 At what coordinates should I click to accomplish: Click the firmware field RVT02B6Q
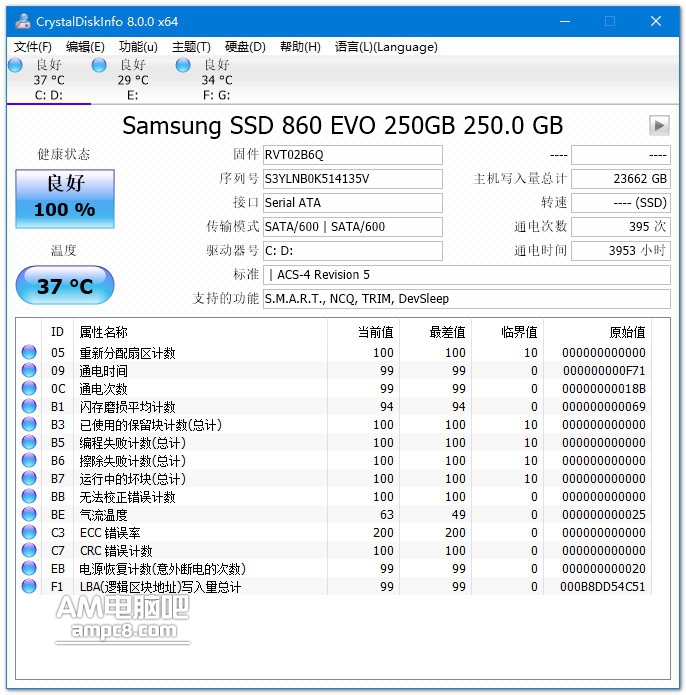[353, 155]
